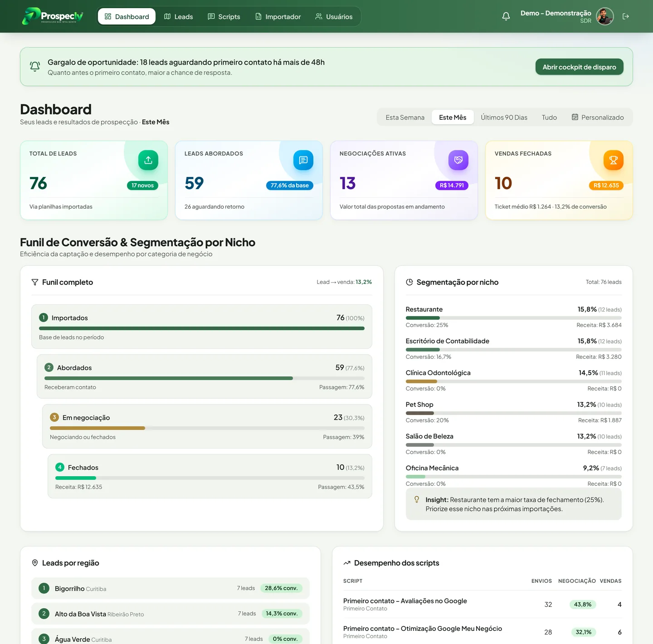Open the notifications bell

pos(506,16)
